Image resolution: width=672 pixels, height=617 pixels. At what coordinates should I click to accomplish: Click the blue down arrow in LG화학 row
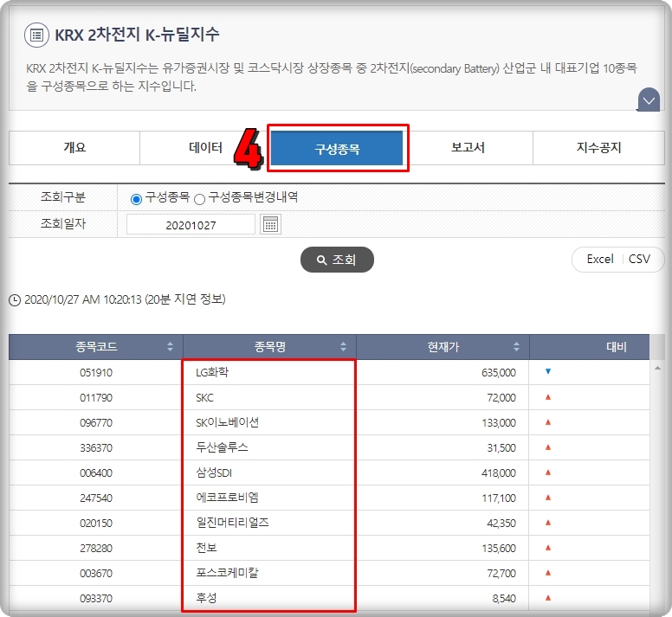(547, 371)
